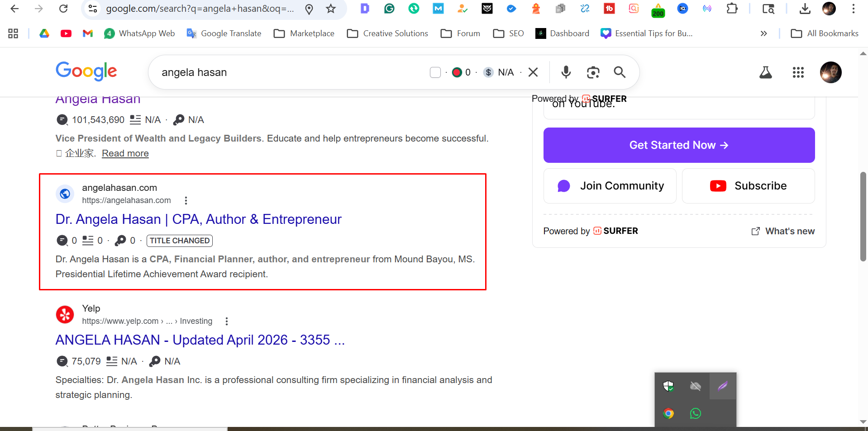
Task: Open the Grammarly extension icon
Action: point(389,8)
